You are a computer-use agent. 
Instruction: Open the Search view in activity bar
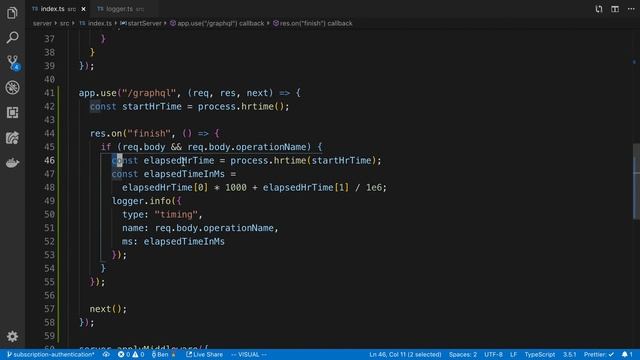click(x=12, y=38)
